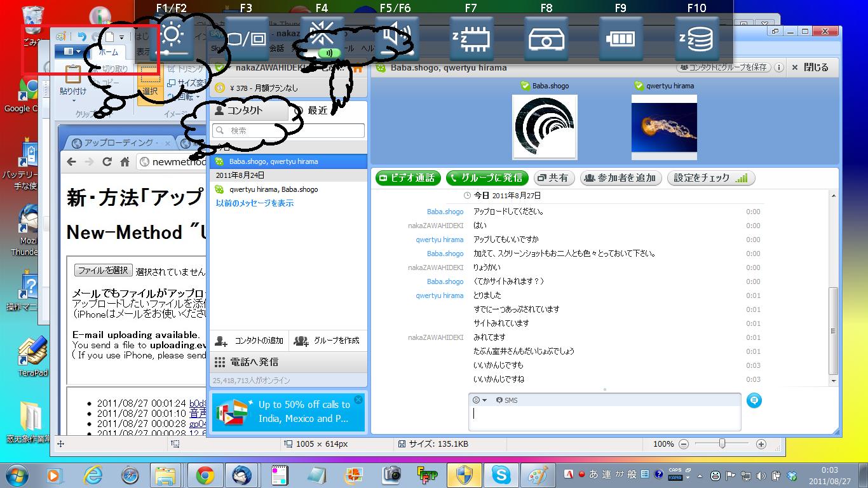The height and width of the screenshot is (488, 868).
Task: Open Thunderbird from the taskbar
Action: coord(242,475)
